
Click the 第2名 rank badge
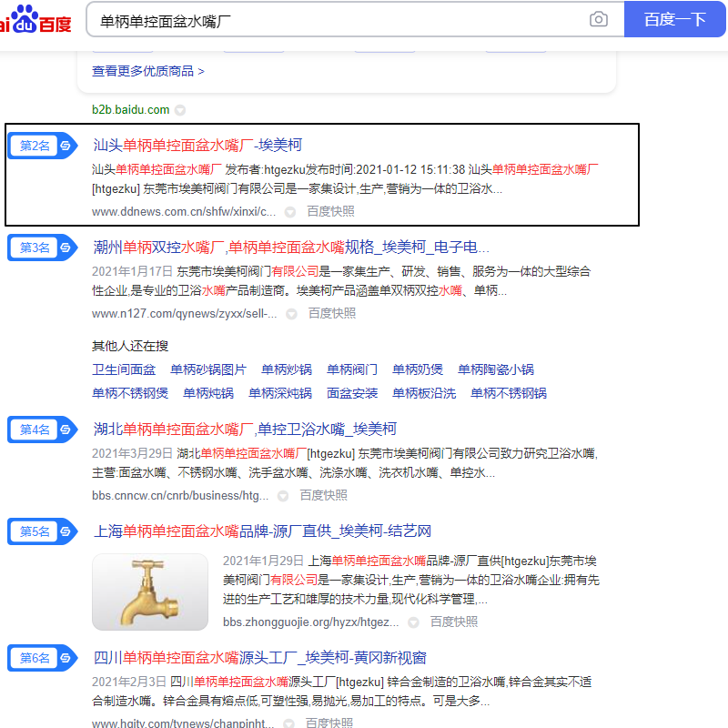pos(42,146)
